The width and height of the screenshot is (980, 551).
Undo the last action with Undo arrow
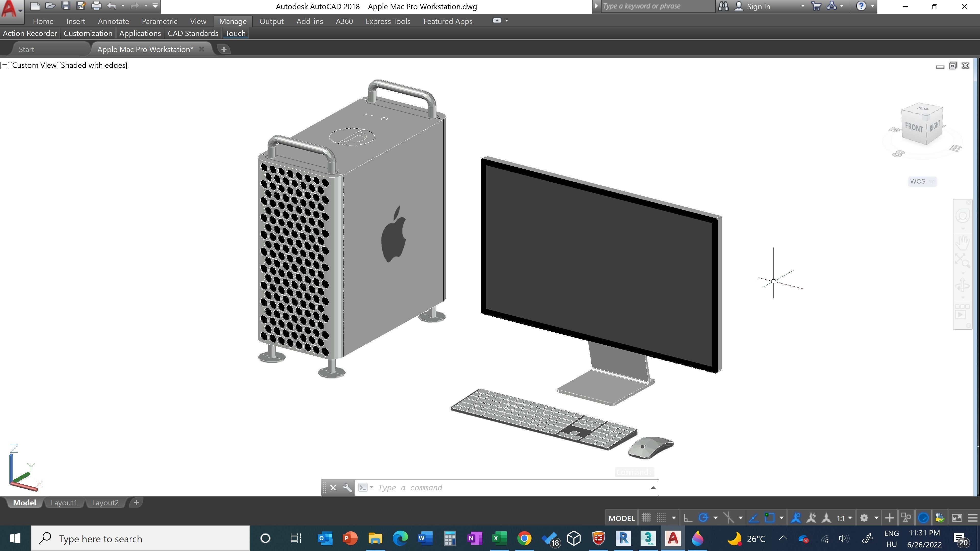pyautogui.click(x=112, y=6)
